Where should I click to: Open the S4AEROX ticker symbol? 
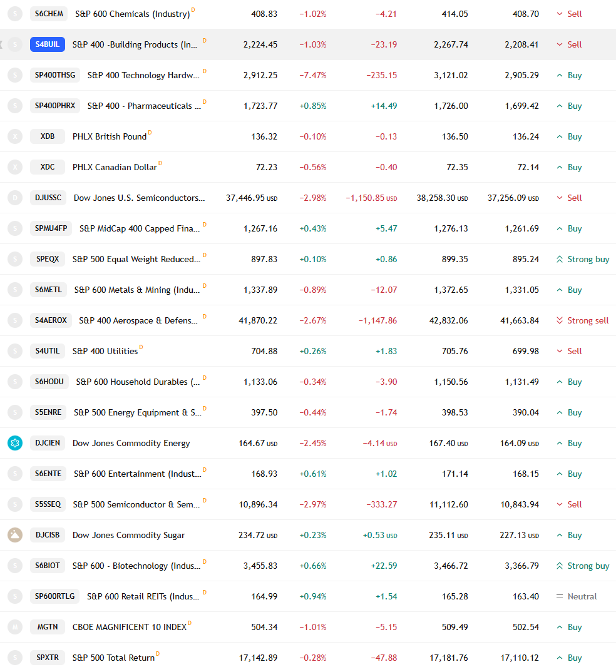point(51,320)
